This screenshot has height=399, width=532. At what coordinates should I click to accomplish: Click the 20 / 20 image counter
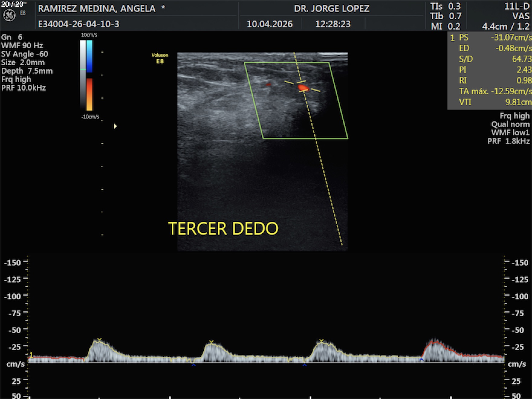pos(12,4)
